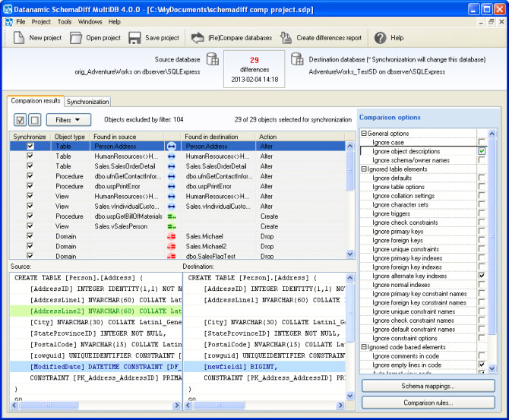Disable the Ignore object descriptions option
This screenshot has width=509, height=420.
[x=482, y=151]
